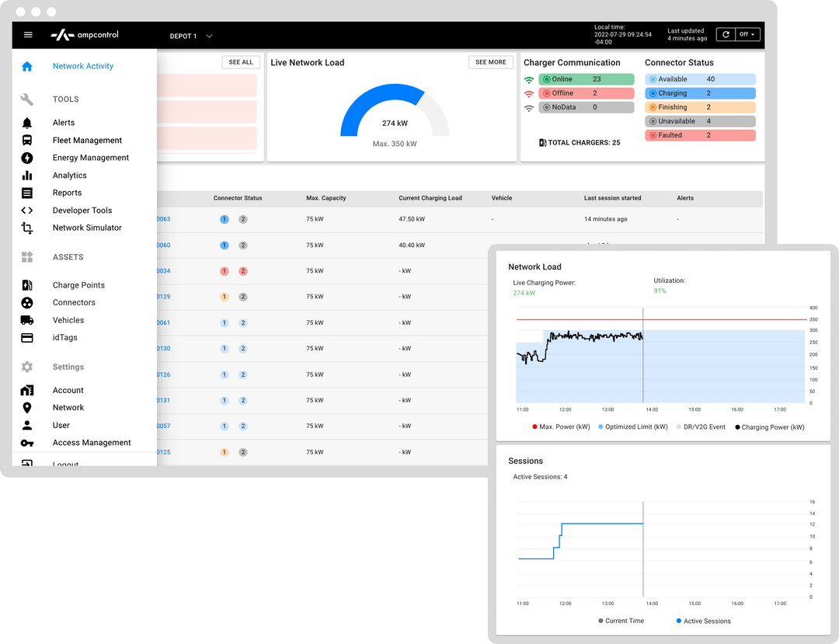Open the Alerts page from the sidebar

63,122
